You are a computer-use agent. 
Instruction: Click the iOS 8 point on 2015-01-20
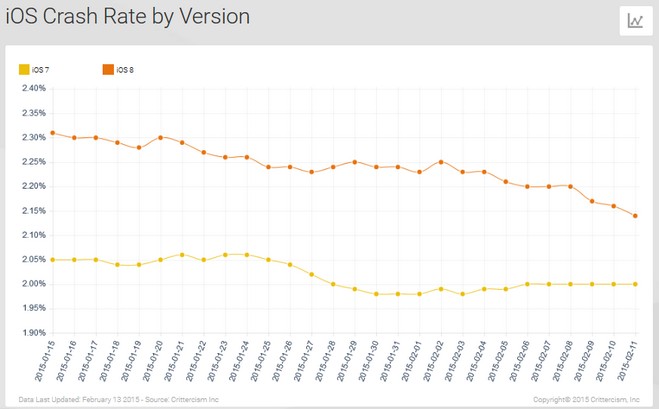[159, 137]
